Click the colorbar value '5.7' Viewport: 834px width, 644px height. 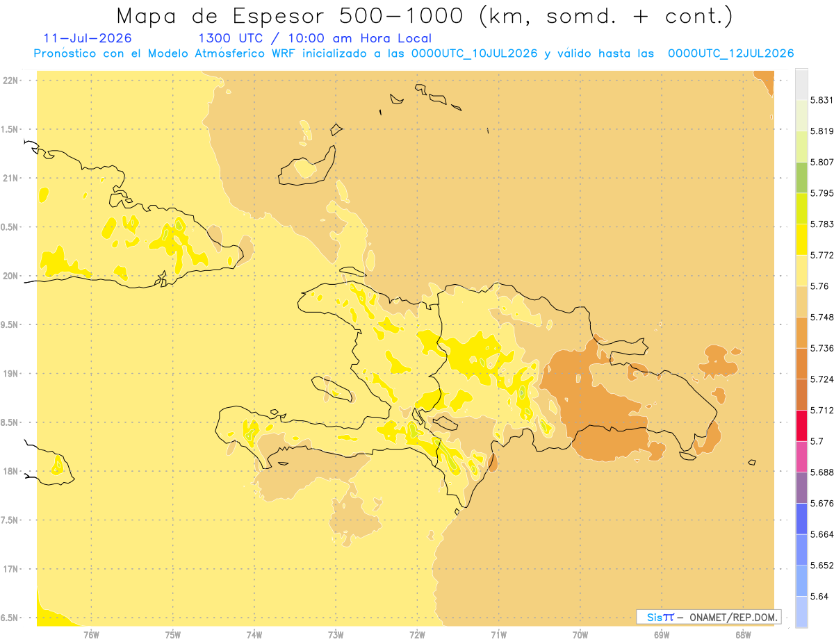coord(817,441)
